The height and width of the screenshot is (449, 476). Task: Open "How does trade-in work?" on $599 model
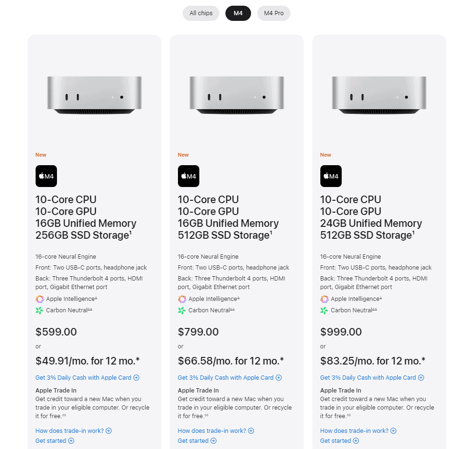73,431
